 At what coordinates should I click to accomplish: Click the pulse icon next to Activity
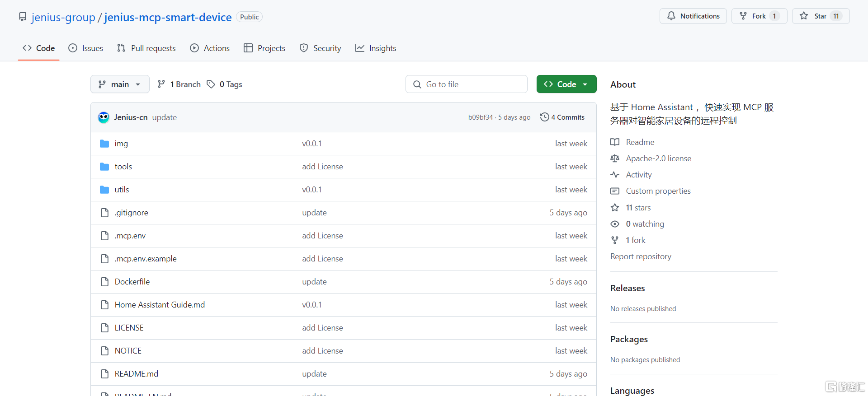tap(615, 175)
